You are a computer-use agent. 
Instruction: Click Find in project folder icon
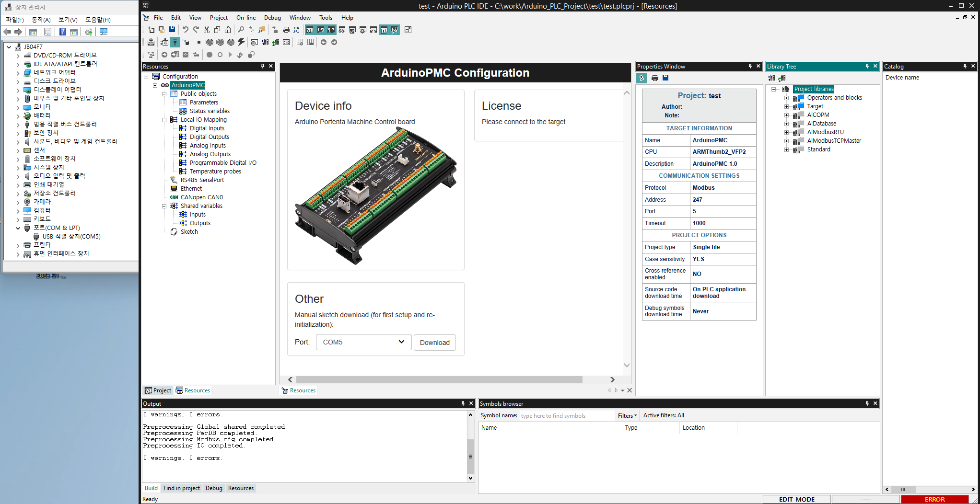(262, 30)
